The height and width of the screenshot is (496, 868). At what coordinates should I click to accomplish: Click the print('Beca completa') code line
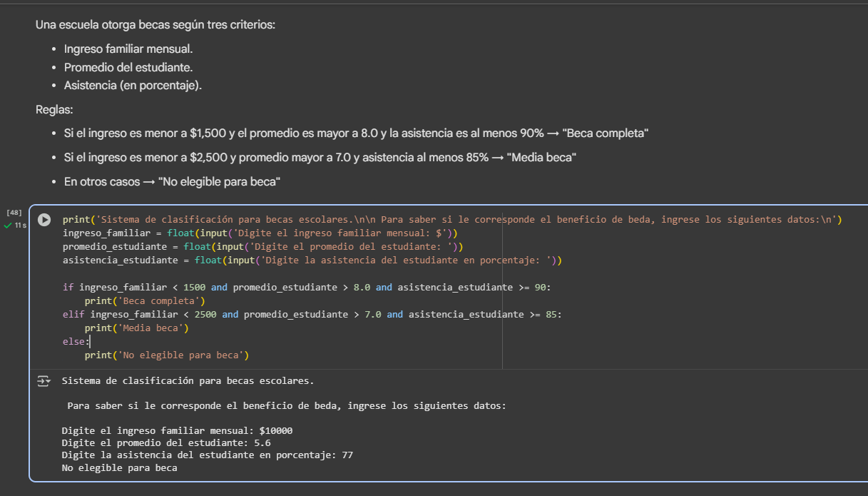click(145, 301)
